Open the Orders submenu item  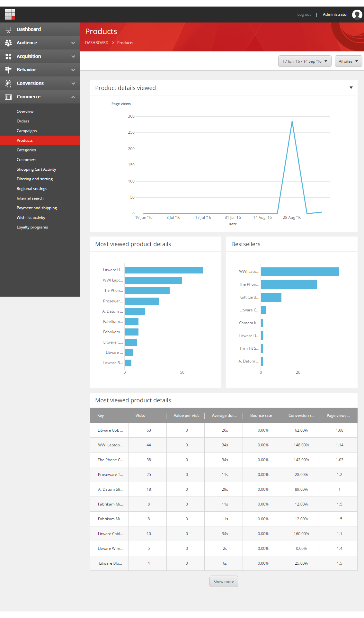click(x=23, y=121)
